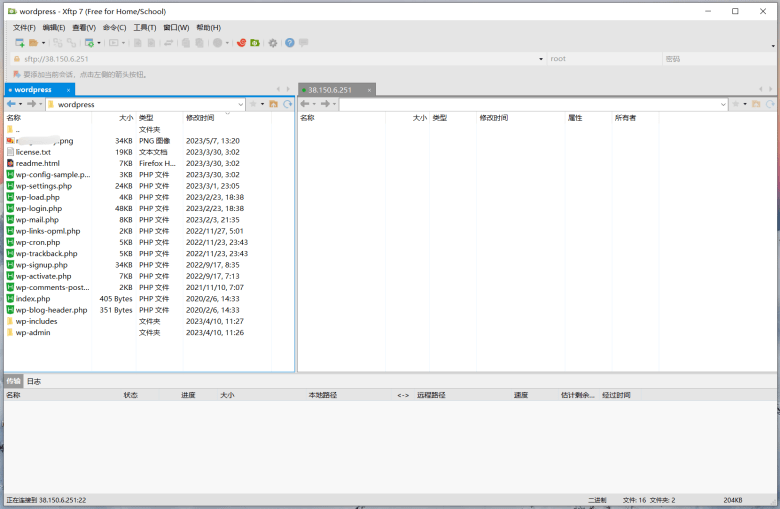Viewport: 780px width, 509px height.
Task: Click the bookmark star in remote pane
Action: pyautogui.click(x=736, y=104)
